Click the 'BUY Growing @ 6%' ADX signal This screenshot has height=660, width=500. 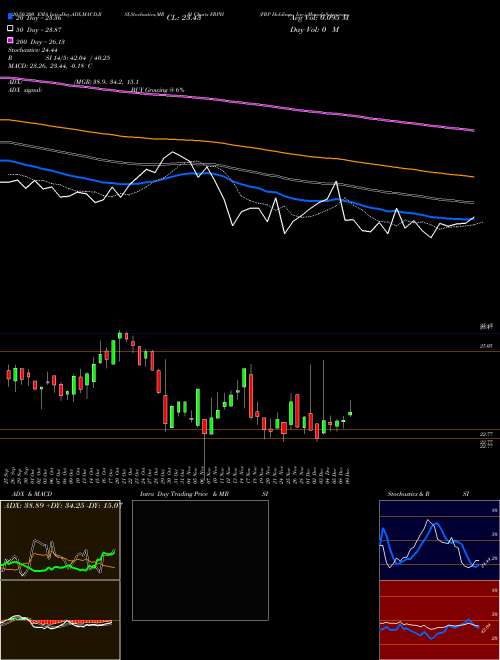(157, 90)
